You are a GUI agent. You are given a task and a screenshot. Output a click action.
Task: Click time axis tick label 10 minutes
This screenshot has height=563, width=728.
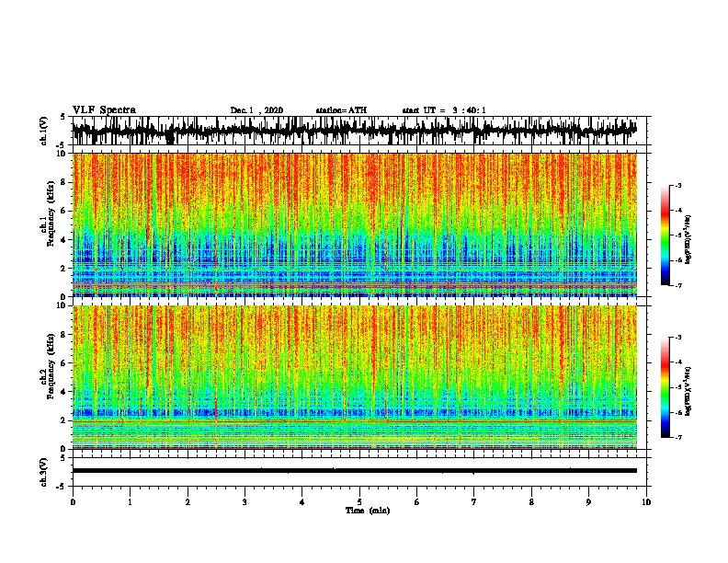pyautogui.click(x=646, y=502)
